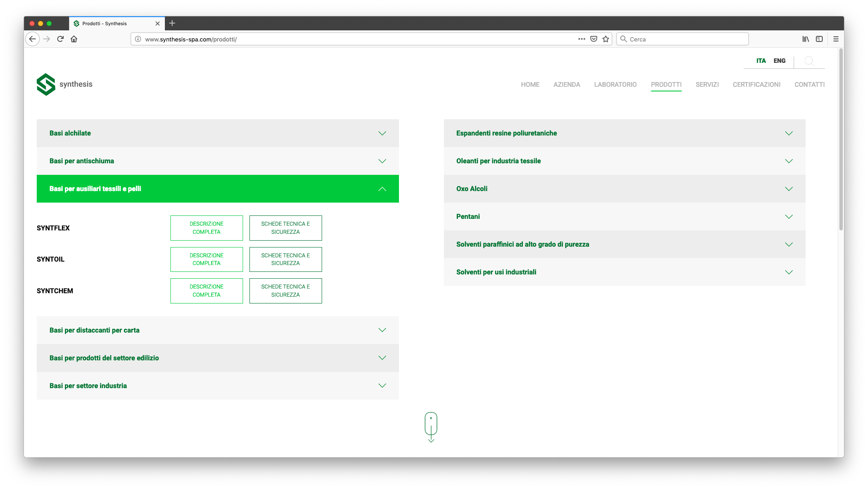Switch site language to ENG

pos(779,61)
